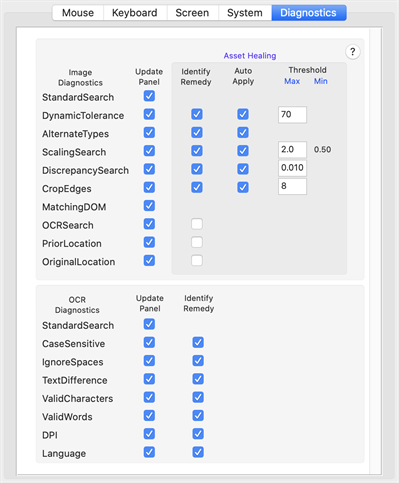Uncheck DynamicTolerance Update Panel checkbox
399x483 pixels.
[x=149, y=115]
